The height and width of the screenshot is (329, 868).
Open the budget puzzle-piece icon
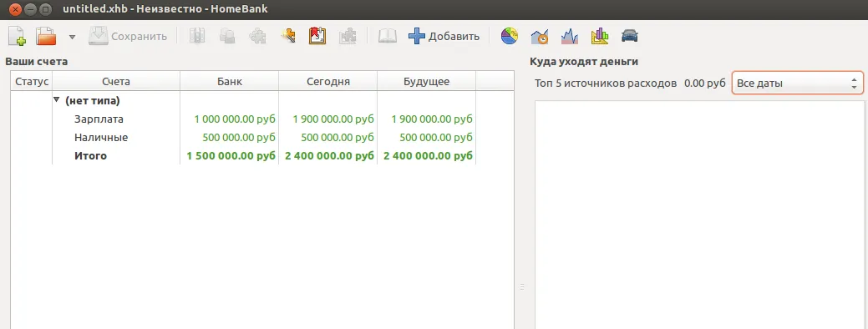348,37
